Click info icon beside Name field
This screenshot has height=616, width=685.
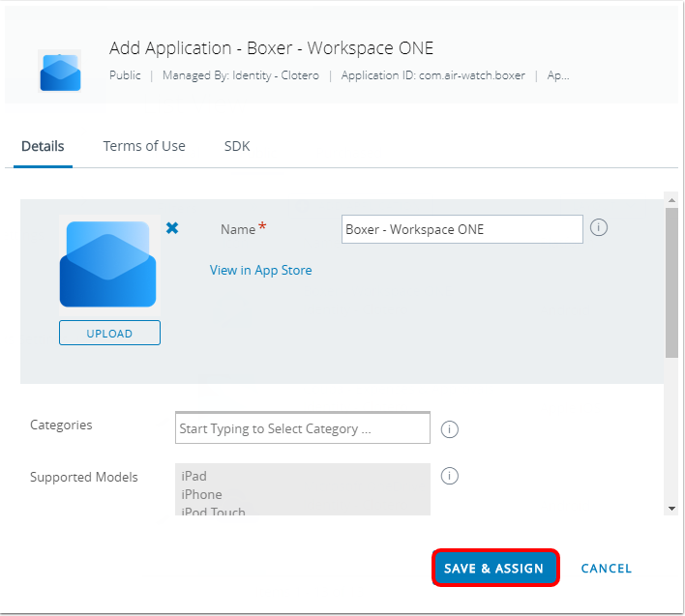point(598,228)
